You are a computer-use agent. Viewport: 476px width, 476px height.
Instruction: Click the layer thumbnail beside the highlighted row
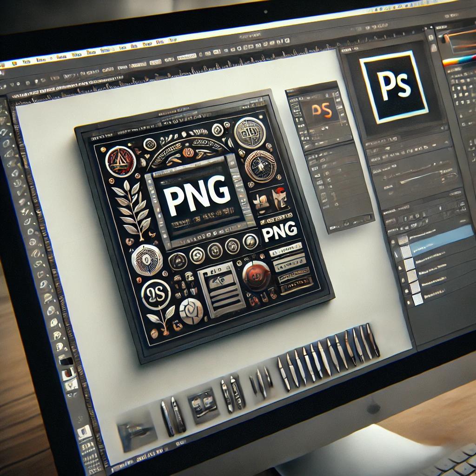pos(405,251)
